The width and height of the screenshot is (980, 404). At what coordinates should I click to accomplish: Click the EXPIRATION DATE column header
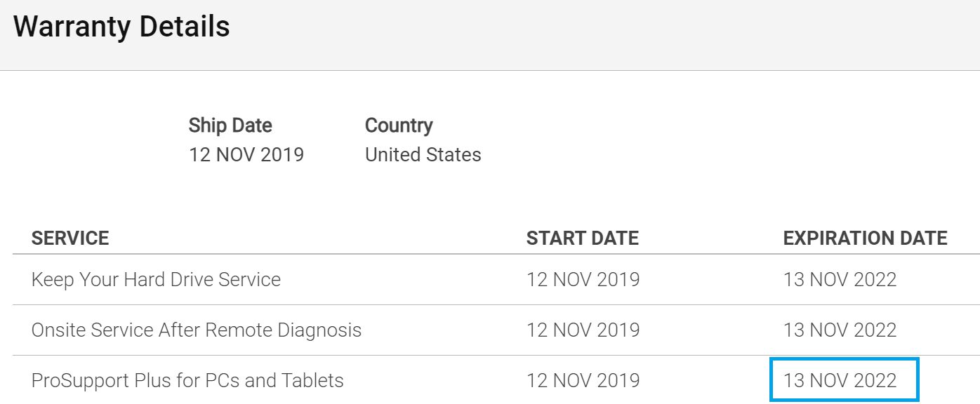[x=866, y=238]
